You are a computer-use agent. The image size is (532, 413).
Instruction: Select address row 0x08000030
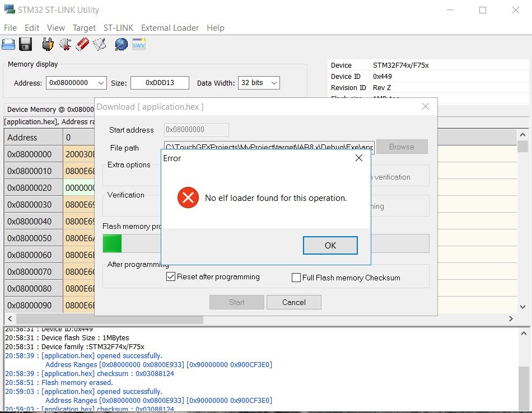click(x=34, y=205)
